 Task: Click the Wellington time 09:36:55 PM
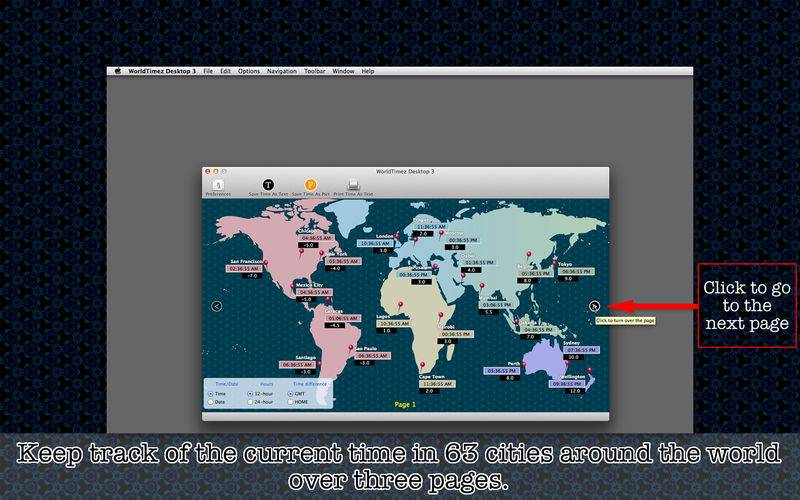click(567, 384)
